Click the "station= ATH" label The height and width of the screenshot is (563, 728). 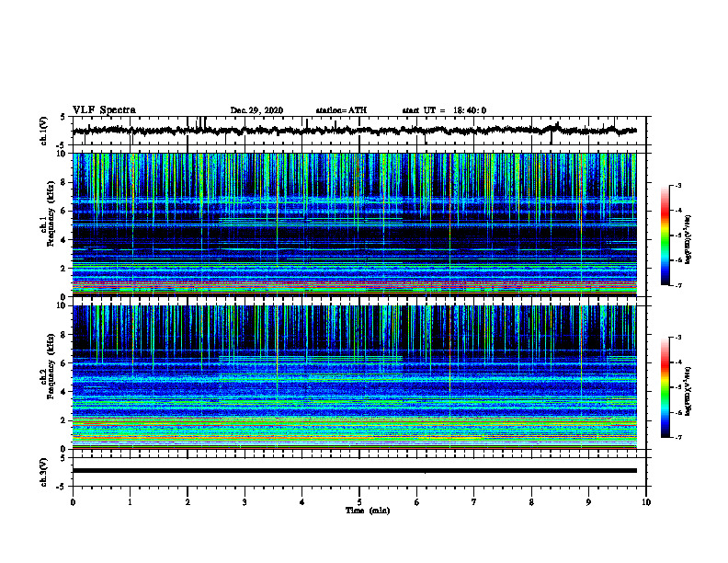click(x=341, y=110)
